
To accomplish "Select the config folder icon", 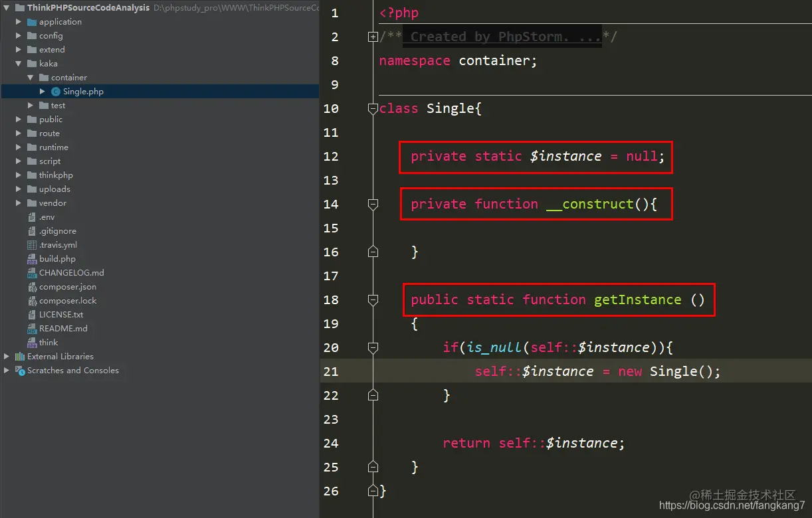I will point(32,36).
